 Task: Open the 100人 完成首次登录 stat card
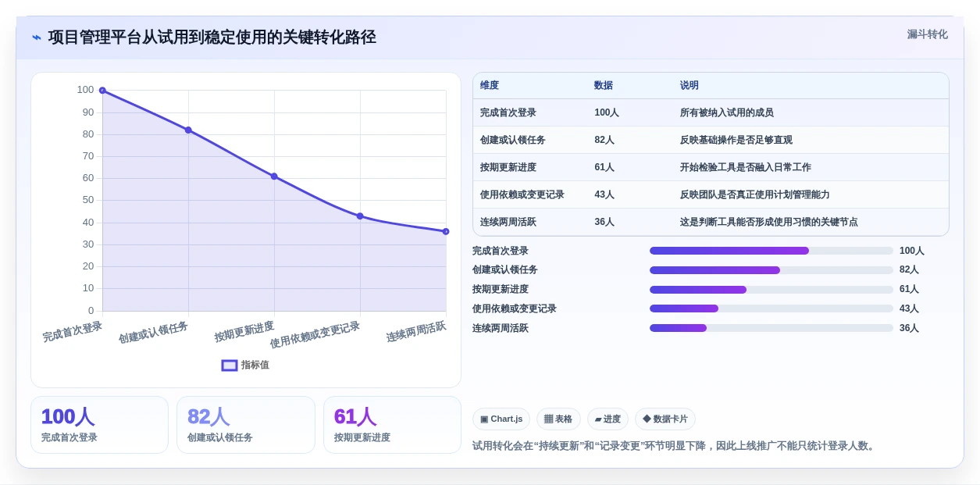99,425
